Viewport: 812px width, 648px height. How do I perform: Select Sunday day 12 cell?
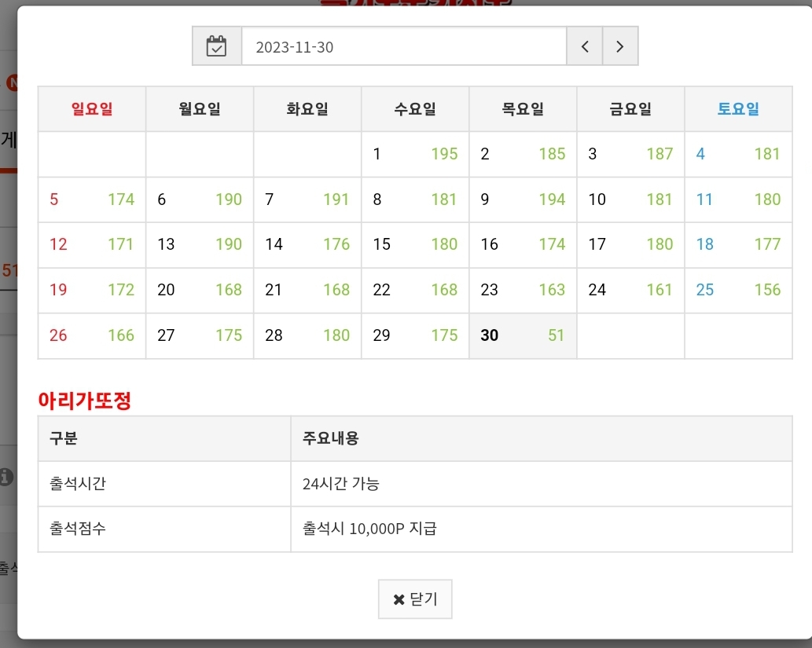(92, 245)
